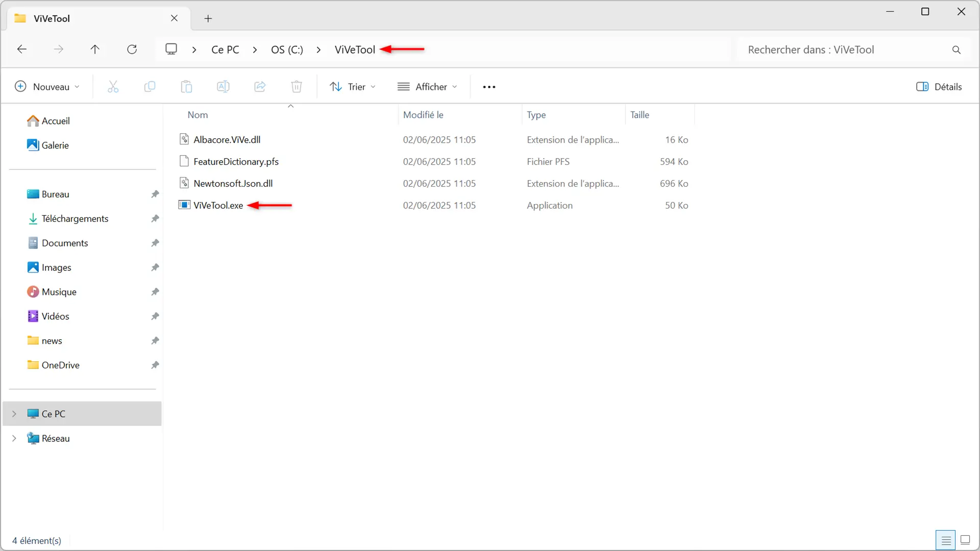Expand the chevron after OS (C:) breadcrumb
Image resolution: width=980 pixels, height=551 pixels.
[318, 50]
